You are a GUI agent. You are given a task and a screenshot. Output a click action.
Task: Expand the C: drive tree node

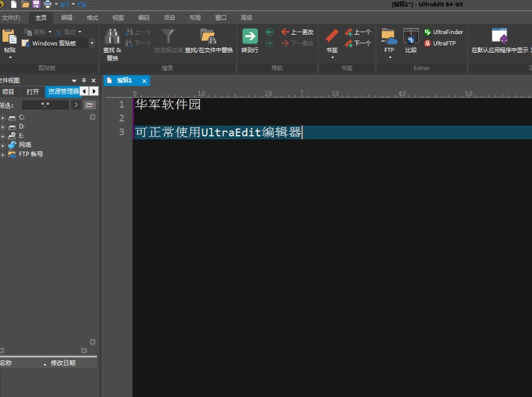[x=4, y=117]
